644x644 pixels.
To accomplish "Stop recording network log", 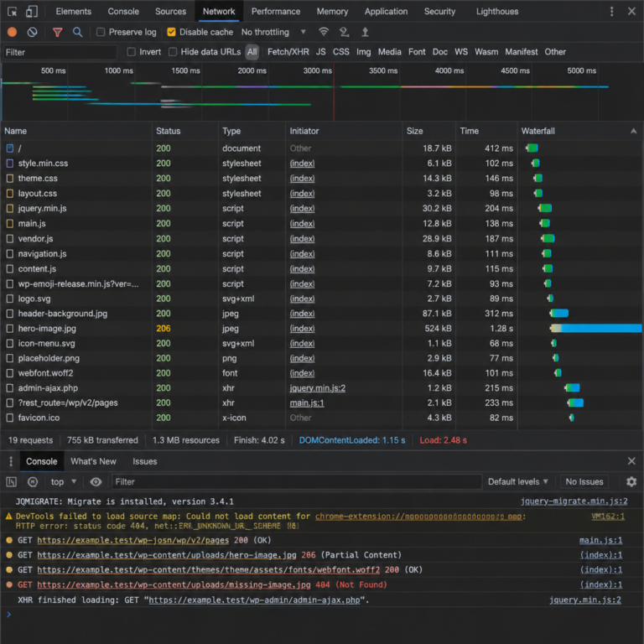I will click(12, 32).
